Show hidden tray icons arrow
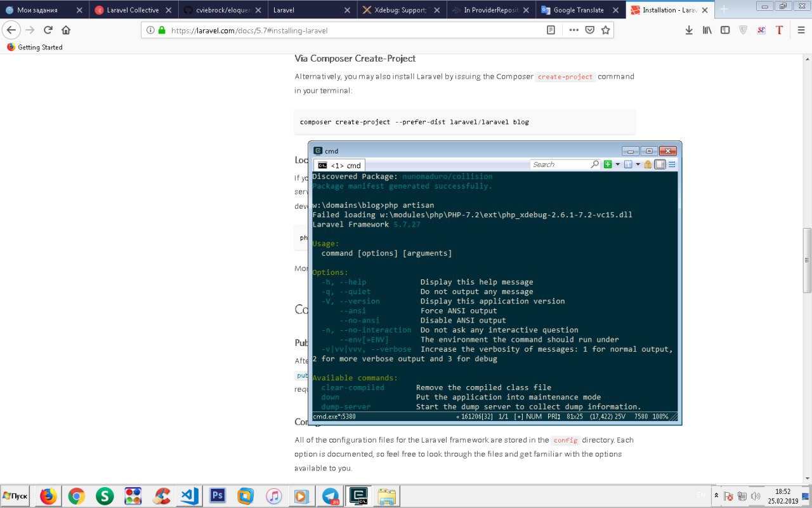This screenshot has width=812, height=508. coord(716,496)
